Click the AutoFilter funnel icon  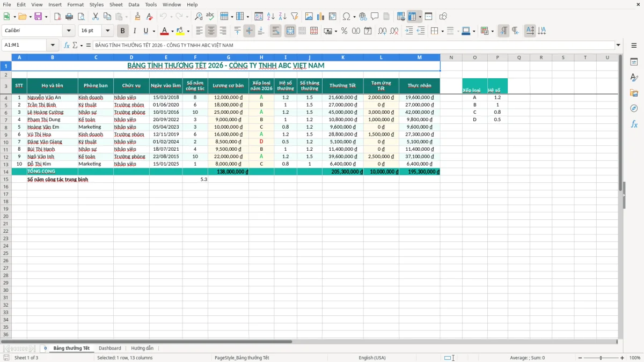click(x=294, y=17)
